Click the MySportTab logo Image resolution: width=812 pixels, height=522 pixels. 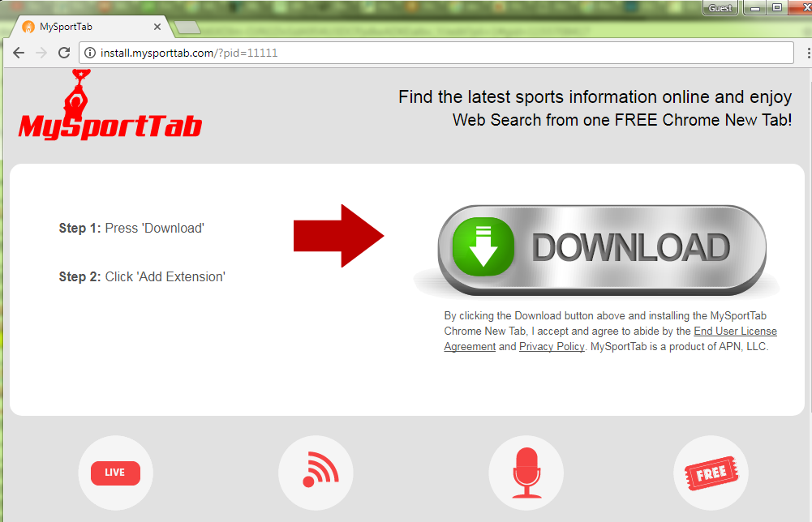[x=110, y=105]
